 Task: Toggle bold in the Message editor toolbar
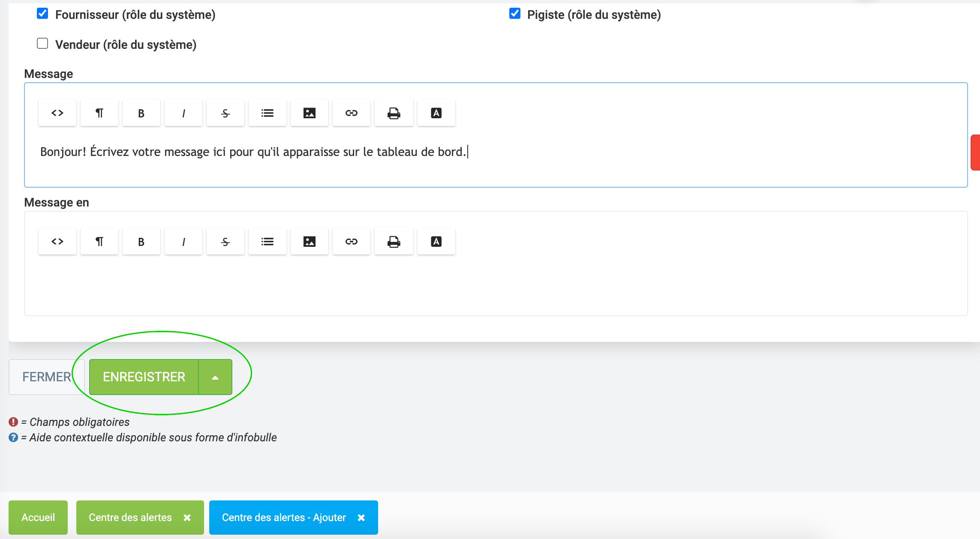tap(141, 113)
